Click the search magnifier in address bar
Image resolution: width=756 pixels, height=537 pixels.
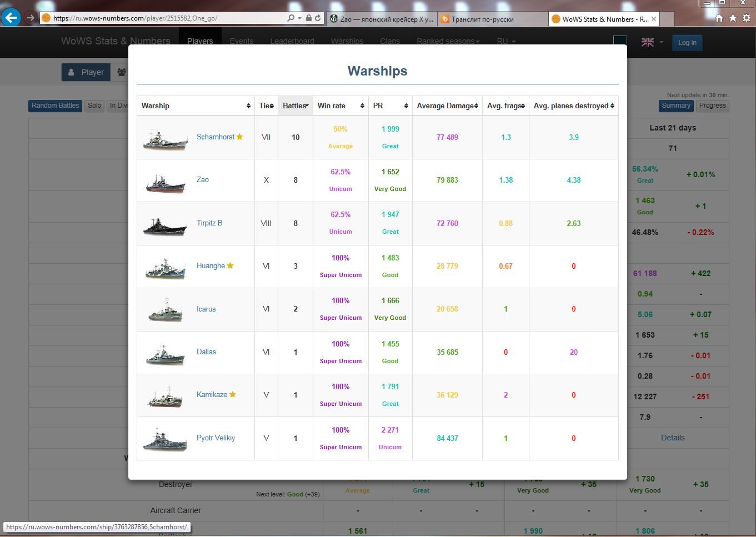pyautogui.click(x=291, y=18)
